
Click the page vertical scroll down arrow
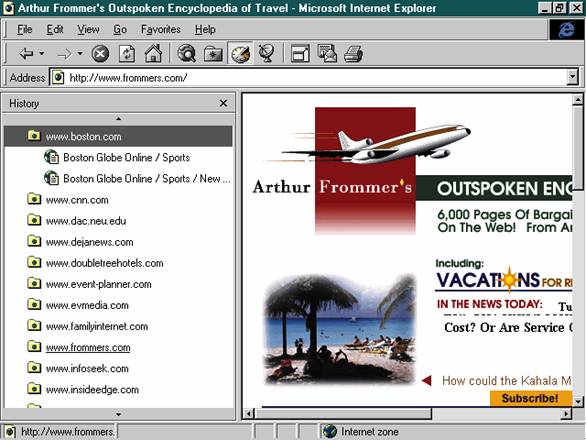[x=578, y=401]
